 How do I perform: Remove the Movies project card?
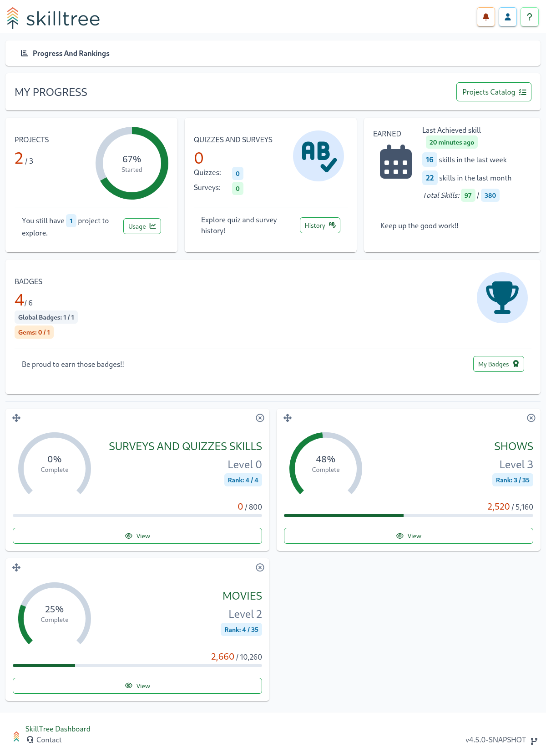pos(260,567)
